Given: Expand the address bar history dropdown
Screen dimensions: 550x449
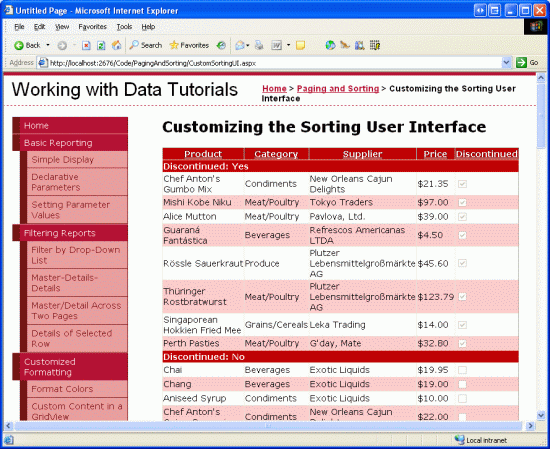Looking at the screenshot, I should [x=506, y=63].
